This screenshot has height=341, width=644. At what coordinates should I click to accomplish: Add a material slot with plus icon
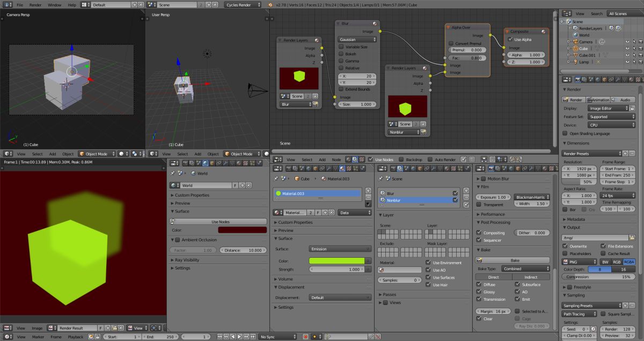pyautogui.click(x=368, y=190)
